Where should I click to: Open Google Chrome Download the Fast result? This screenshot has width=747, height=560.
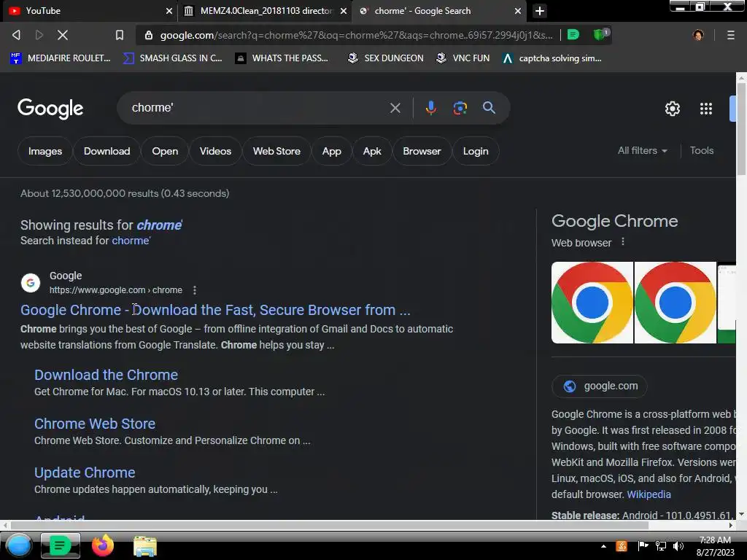point(215,310)
